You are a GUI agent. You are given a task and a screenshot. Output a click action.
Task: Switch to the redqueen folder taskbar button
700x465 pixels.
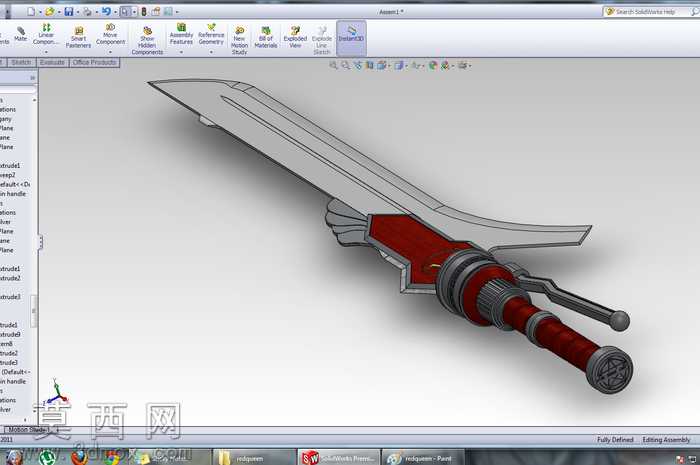[253, 458]
